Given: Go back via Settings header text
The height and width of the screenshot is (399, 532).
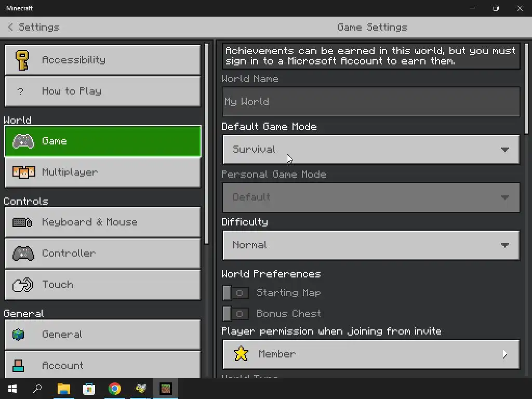Looking at the screenshot, I should (x=38, y=27).
